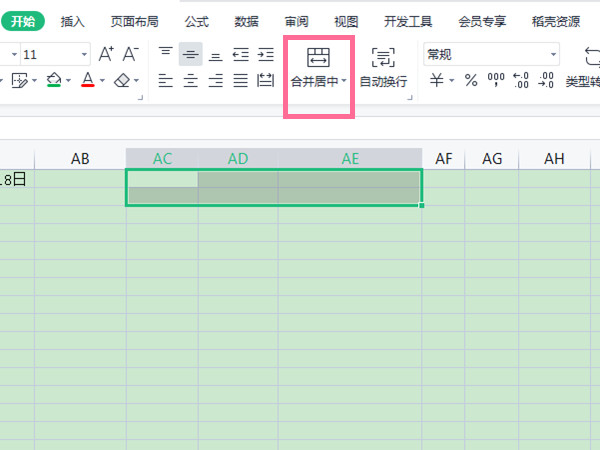
Task: Open alignment settings dialog launcher
Action: [410, 98]
